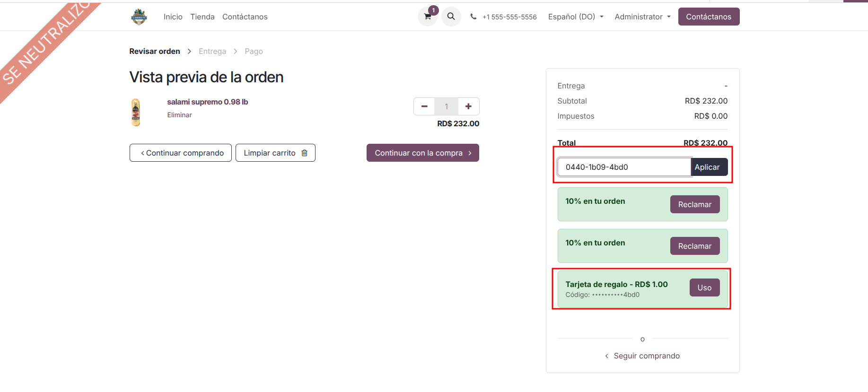Click the search magnifier icon
This screenshot has width=868, height=392.
coord(451,17)
